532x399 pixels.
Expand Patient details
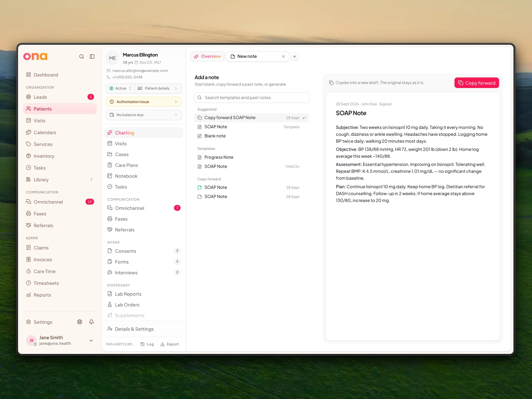coord(158,88)
